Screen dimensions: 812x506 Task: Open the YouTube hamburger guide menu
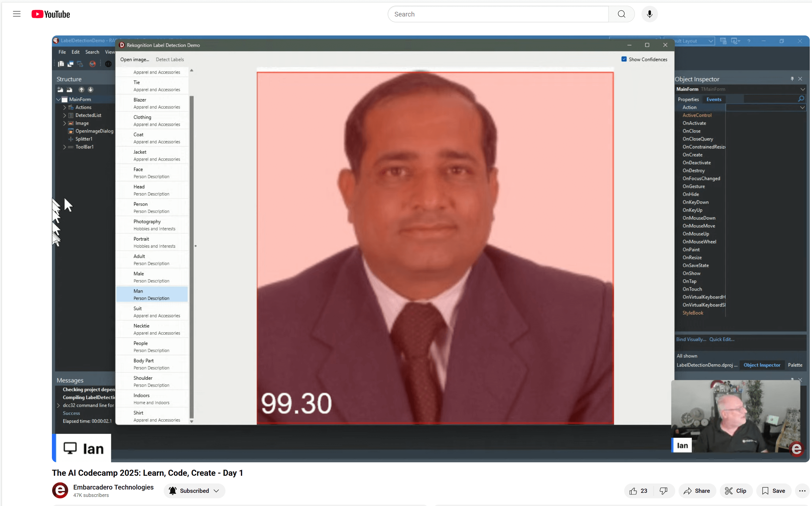tap(17, 14)
